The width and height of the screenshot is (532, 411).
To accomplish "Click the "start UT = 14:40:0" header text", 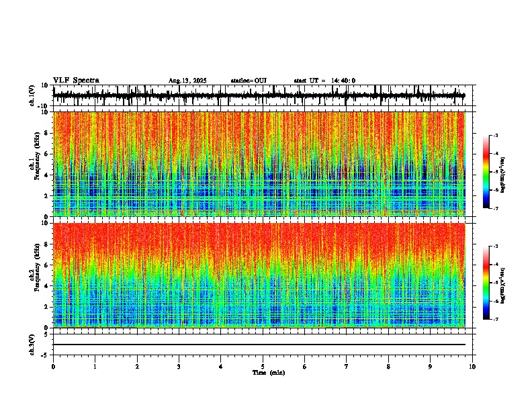I will (x=324, y=81).
